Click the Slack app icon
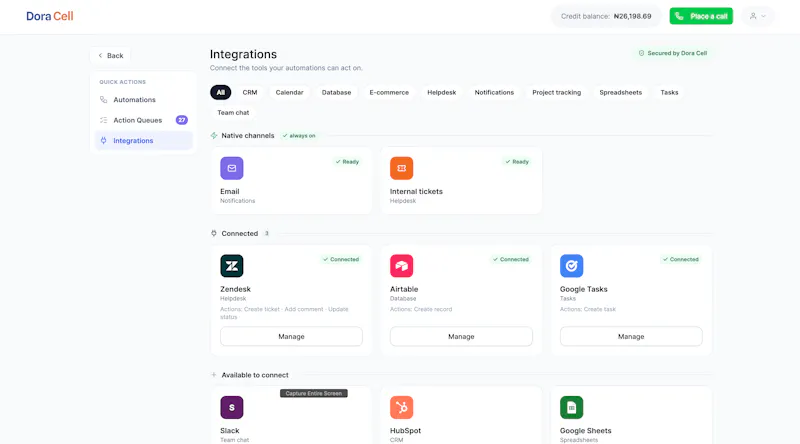 pyautogui.click(x=232, y=407)
